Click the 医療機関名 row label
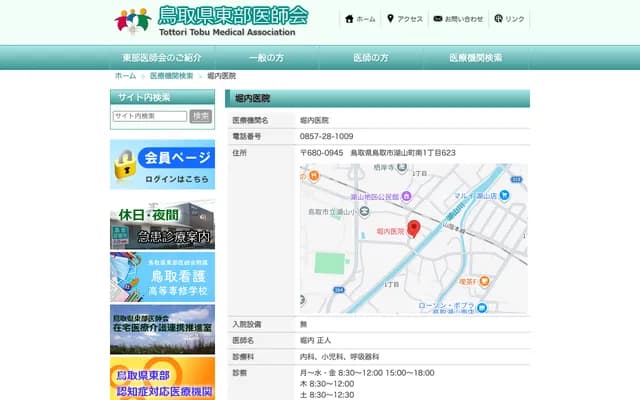This screenshot has height=400, width=640. [250, 120]
